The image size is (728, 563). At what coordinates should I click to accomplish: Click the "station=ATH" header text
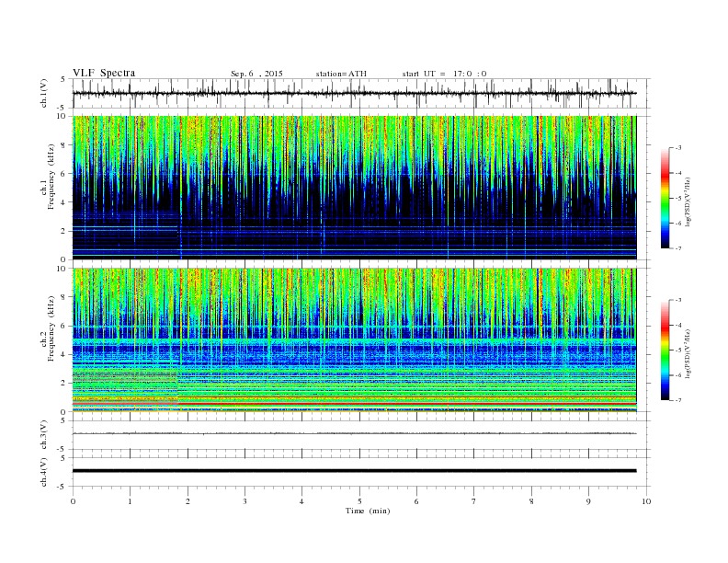click(x=341, y=74)
